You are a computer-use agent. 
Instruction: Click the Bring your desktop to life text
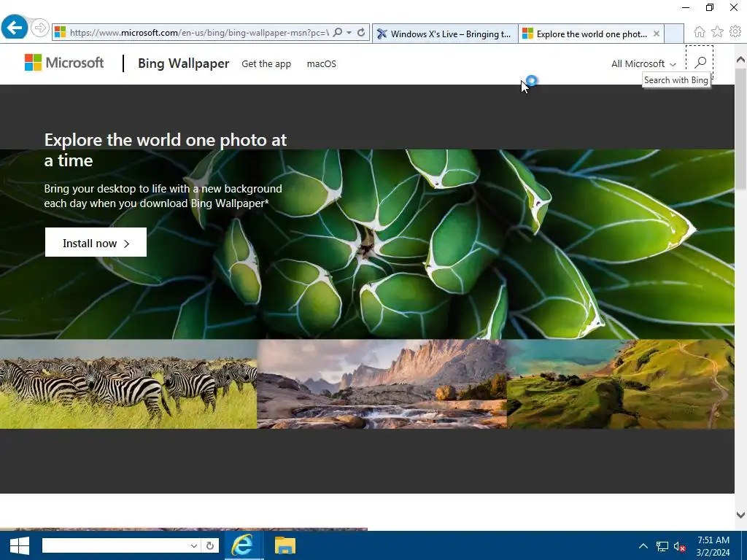coord(163,195)
